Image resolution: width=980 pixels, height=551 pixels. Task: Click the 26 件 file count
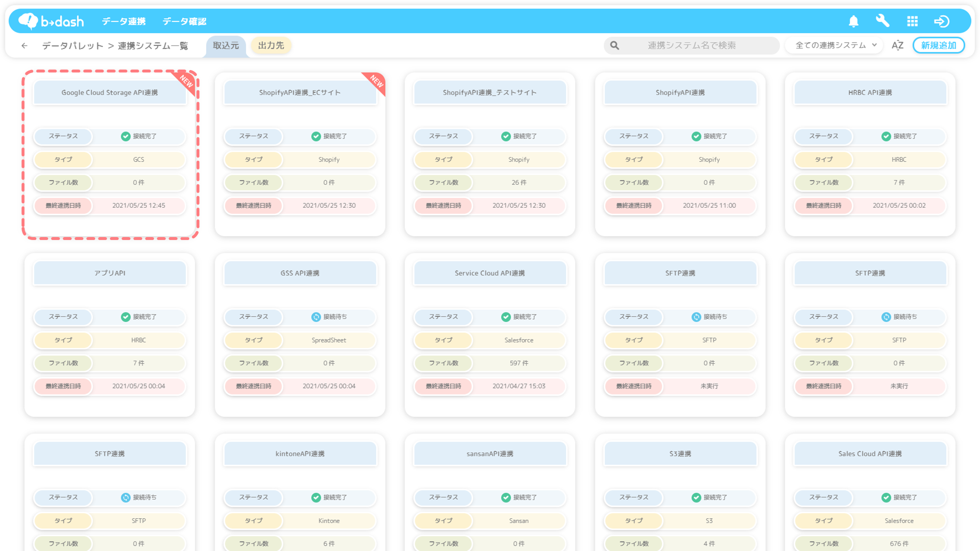519,183
